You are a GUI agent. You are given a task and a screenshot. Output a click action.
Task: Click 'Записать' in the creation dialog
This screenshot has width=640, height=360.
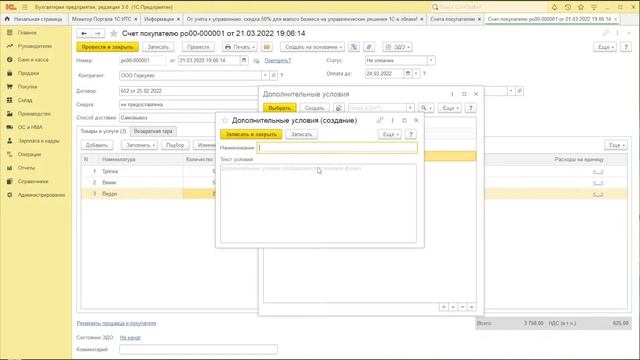tap(301, 134)
